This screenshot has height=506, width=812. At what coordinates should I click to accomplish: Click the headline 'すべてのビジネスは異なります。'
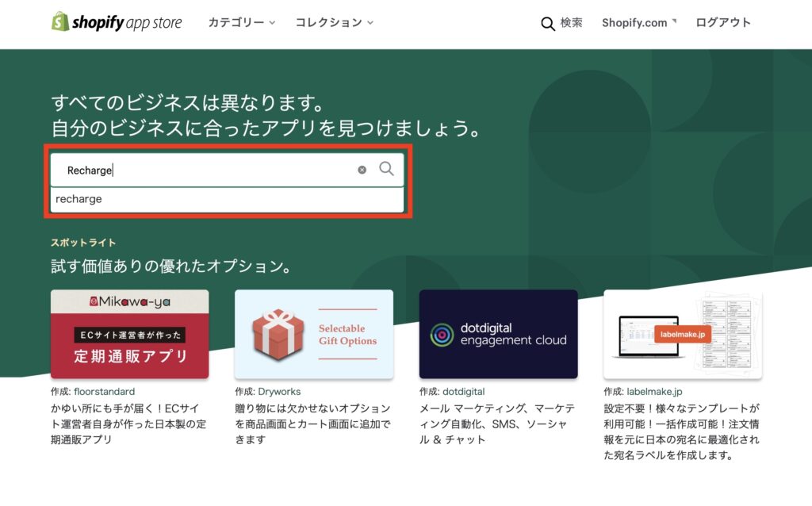click(x=189, y=102)
